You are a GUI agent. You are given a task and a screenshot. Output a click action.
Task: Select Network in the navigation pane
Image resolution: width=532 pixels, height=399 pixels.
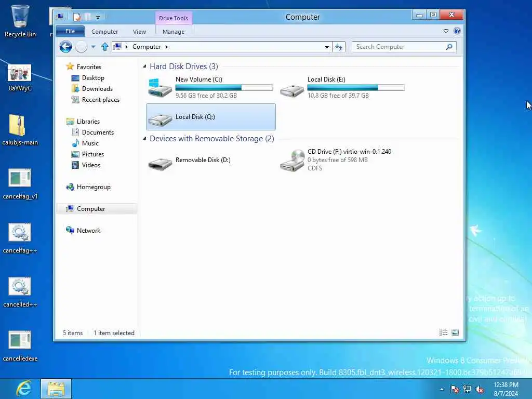click(88, 230)
